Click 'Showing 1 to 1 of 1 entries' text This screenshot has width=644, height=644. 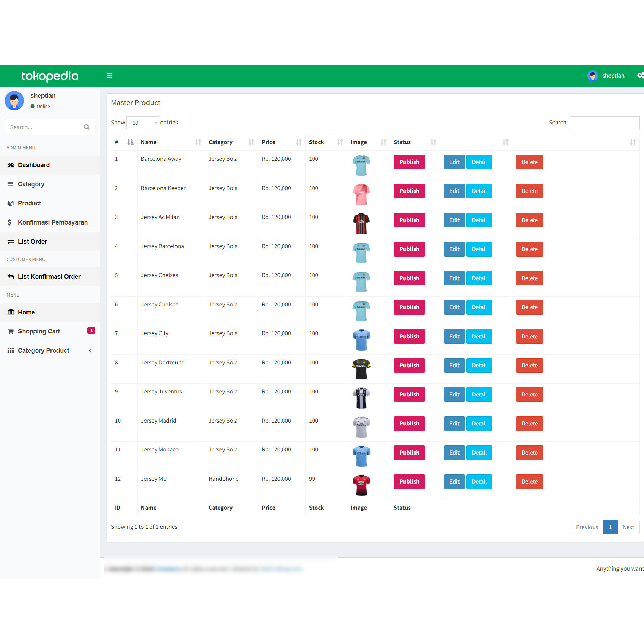point(144,527)
